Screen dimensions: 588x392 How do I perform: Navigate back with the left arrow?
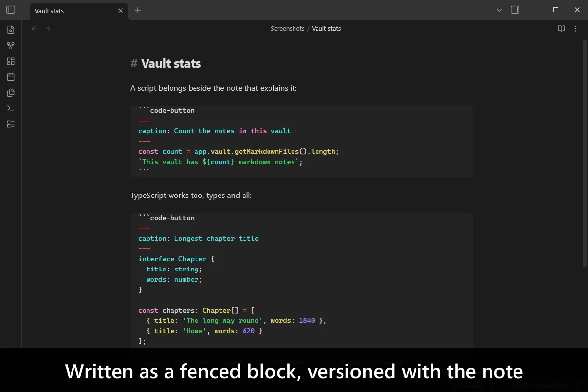34,29
